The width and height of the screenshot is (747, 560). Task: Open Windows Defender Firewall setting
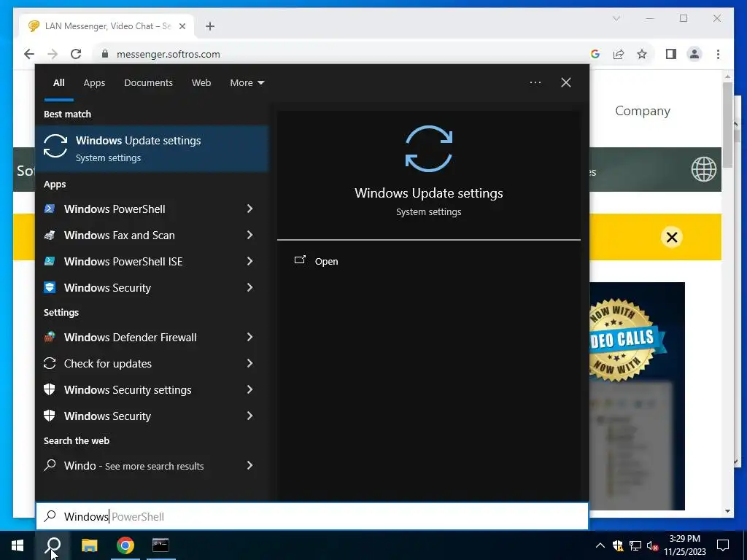coord(130,338)
